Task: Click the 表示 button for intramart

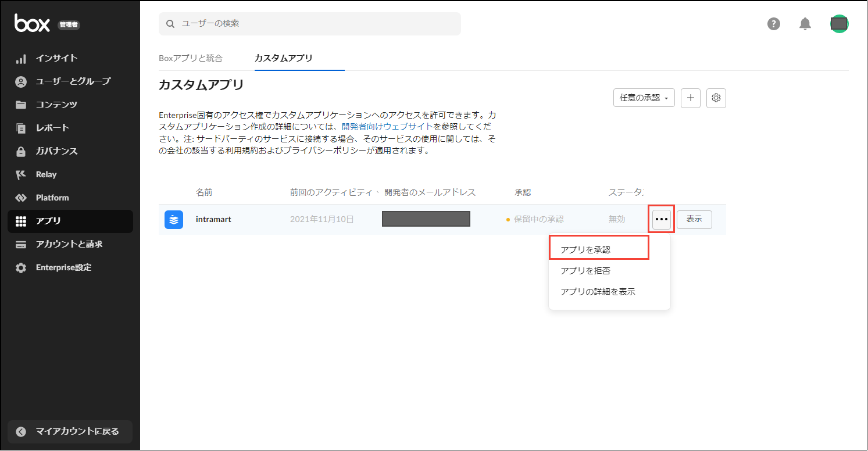Action: 694,220
